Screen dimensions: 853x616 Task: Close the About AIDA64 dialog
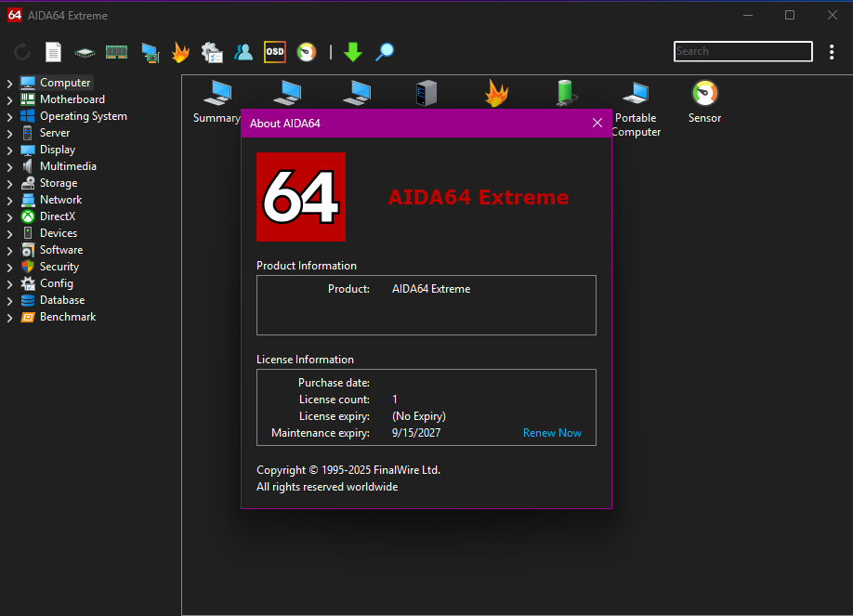pos(597,123)
